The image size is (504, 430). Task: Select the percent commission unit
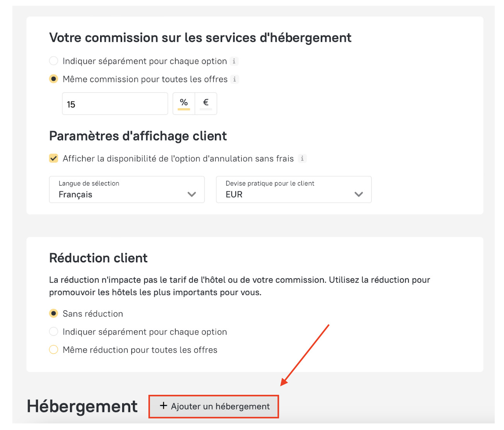click(184, 103)
